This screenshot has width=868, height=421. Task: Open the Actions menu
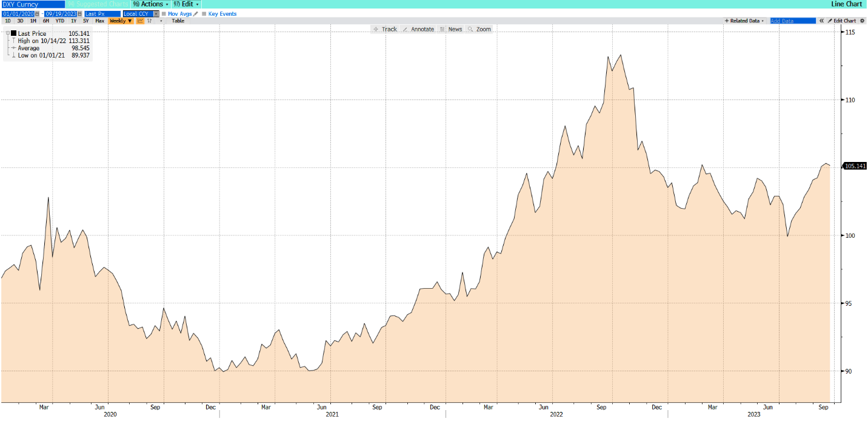coord(150,4)
